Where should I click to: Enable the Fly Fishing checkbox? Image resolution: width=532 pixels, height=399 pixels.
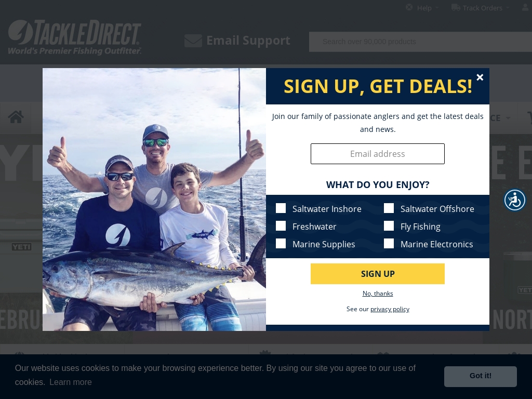[389, 226]
